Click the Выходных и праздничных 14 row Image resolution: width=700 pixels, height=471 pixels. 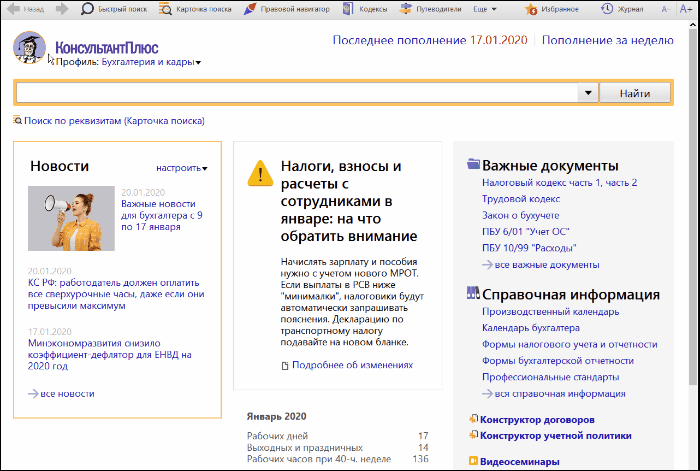pos(338,447)
